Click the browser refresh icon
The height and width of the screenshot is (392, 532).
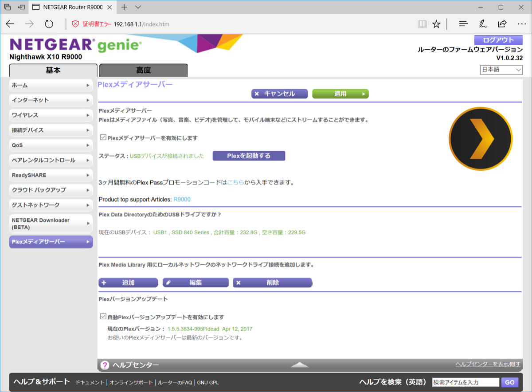49,24
